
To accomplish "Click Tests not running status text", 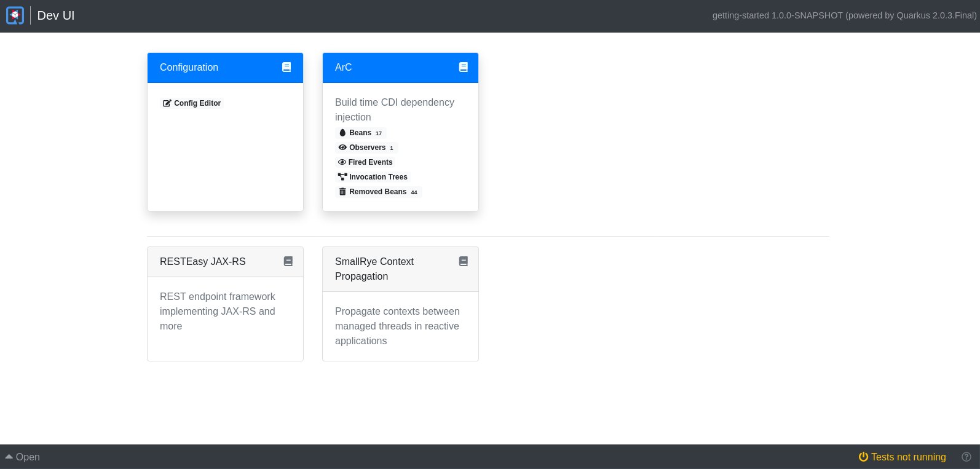I will [908, 457].
